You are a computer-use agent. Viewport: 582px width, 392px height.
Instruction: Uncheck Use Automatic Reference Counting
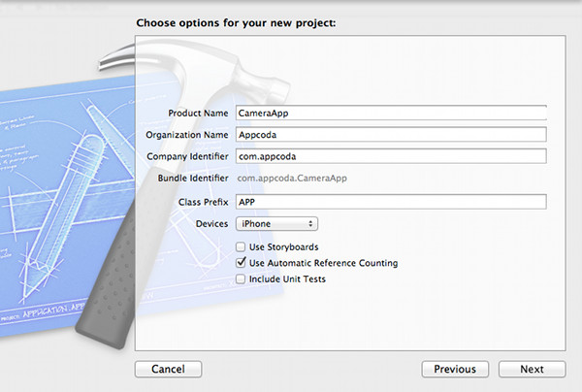[242, 263]
